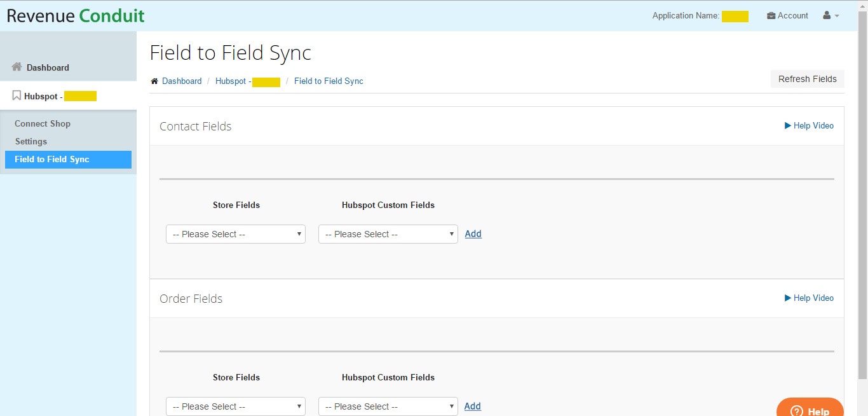Open the Hubspot Custom Fields dropdown under Order Fields
The height and width of the screenshot is (416, 868).
click(388, 406)
